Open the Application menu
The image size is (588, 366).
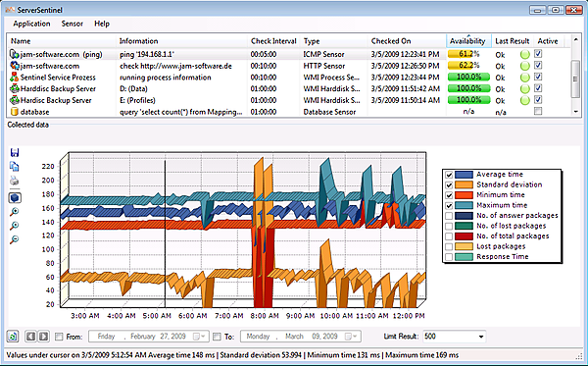click(31, 24)
